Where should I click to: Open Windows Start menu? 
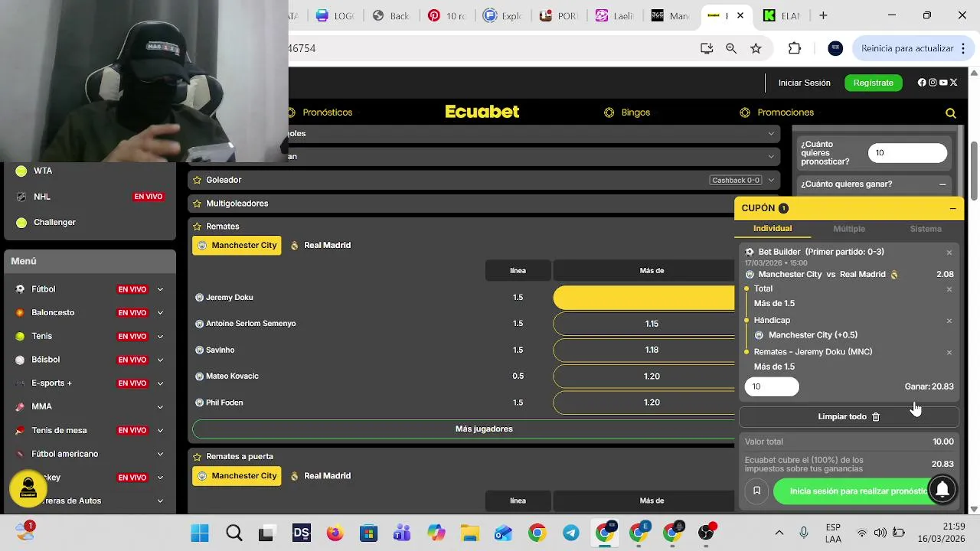(200, 533)
